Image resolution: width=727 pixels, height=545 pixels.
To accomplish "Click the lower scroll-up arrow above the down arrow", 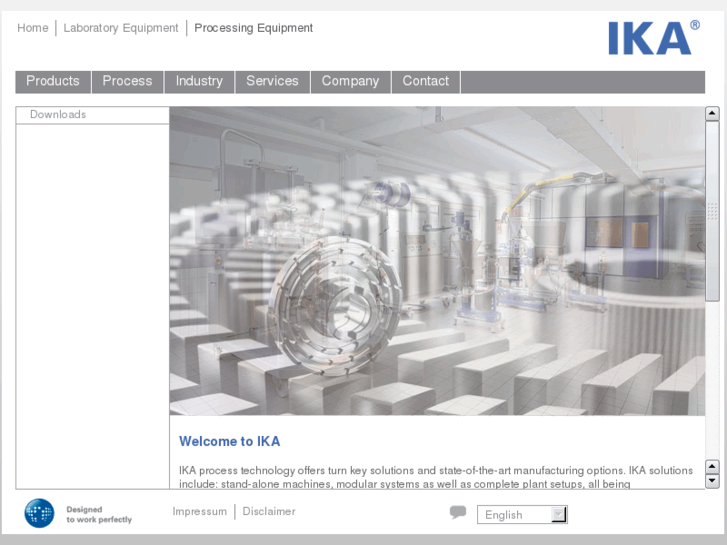I will click(x=712, y=467).
